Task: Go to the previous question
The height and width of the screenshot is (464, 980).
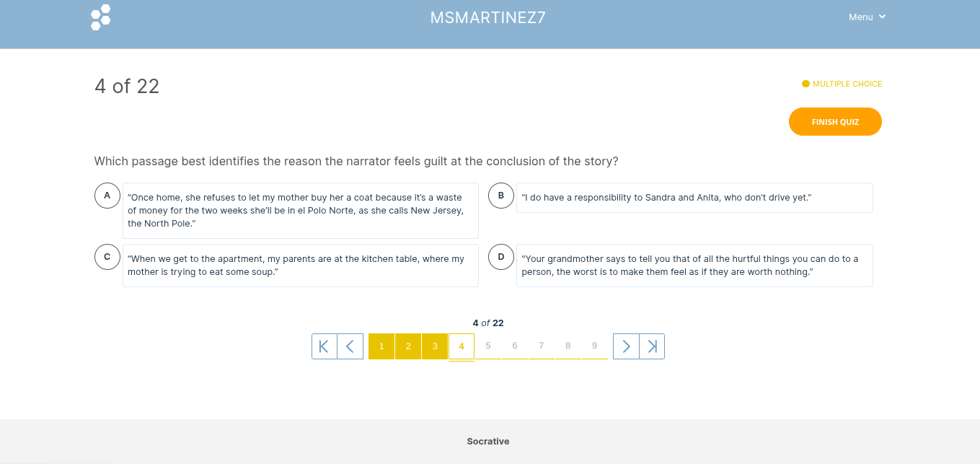Action: click(x=350, y=346)
